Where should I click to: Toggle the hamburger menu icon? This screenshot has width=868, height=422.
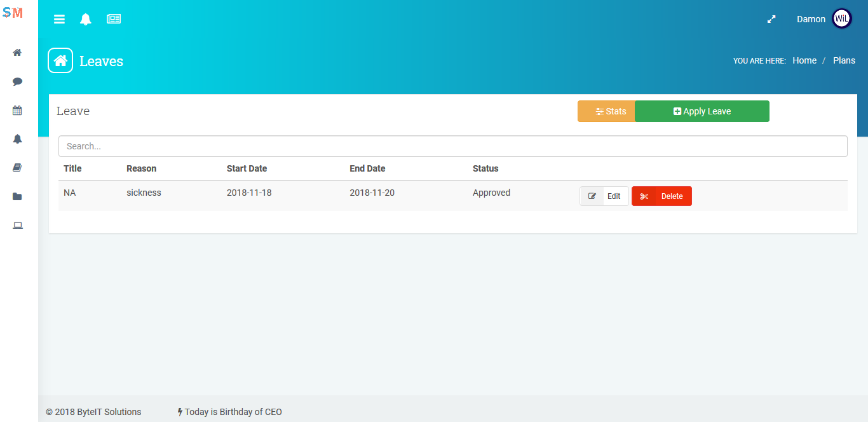coord(59,19)
